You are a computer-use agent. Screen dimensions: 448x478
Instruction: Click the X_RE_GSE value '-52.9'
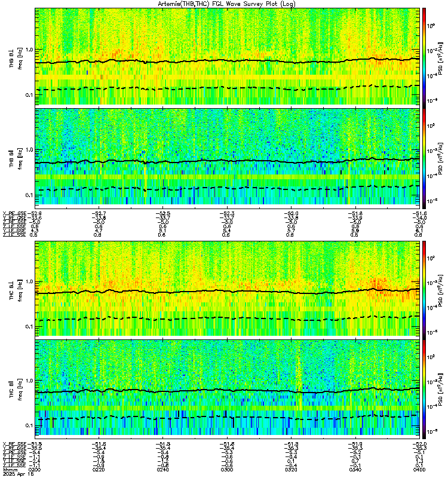coord(34,213)
